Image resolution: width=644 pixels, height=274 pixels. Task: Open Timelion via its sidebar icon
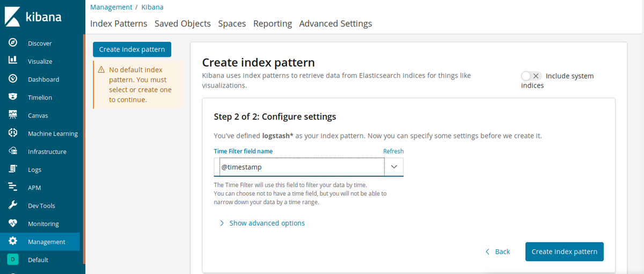click(x=13, y=97)
